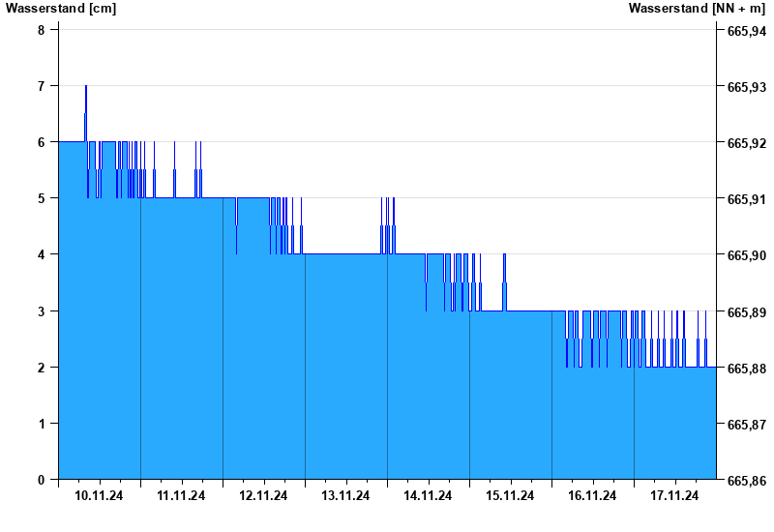Select the 665,90 right axis label
774x532 pixels.
[x=746, y=255]
